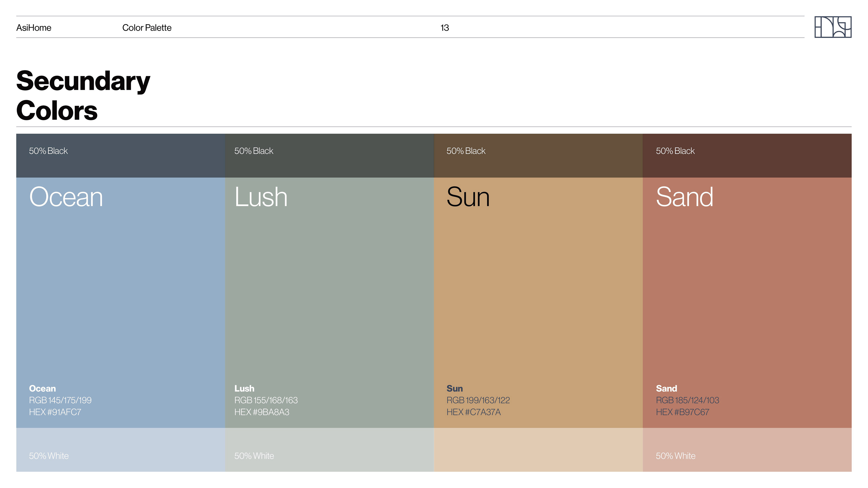This screenshot has width=868, height=488.
Task: Click the AsiHome header text
Action: (x=34, y=28)
